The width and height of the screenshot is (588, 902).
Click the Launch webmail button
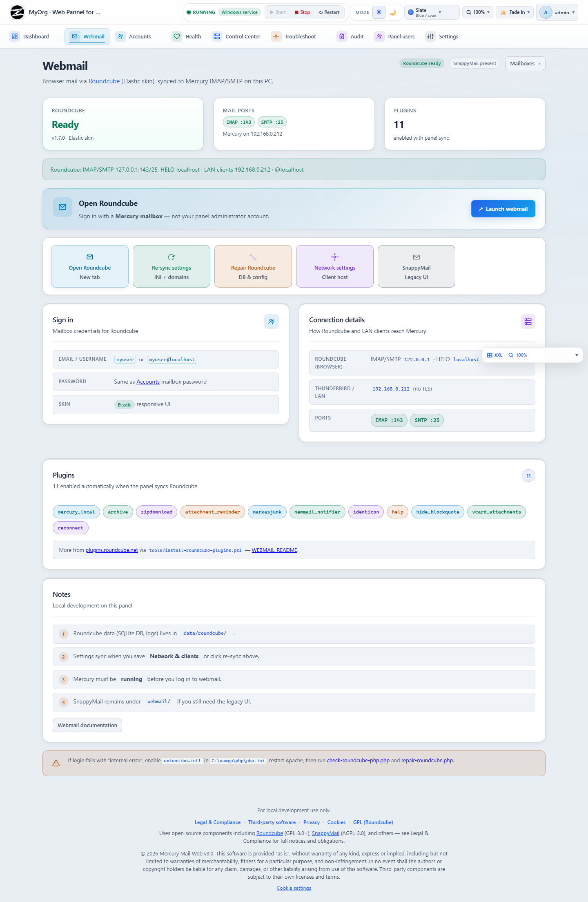coord(503,209)
